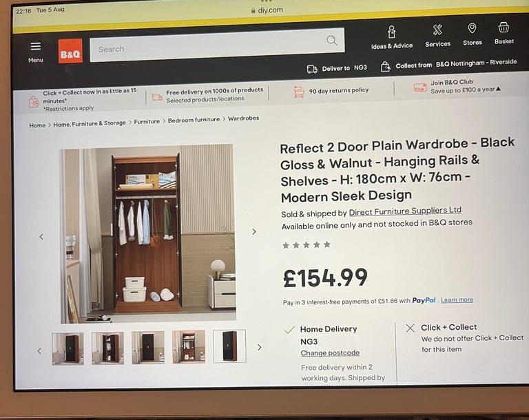The height and width of the screenshot is (420, 529).
Task: Open the Services tools icon
Action: (x=437, y=30)
